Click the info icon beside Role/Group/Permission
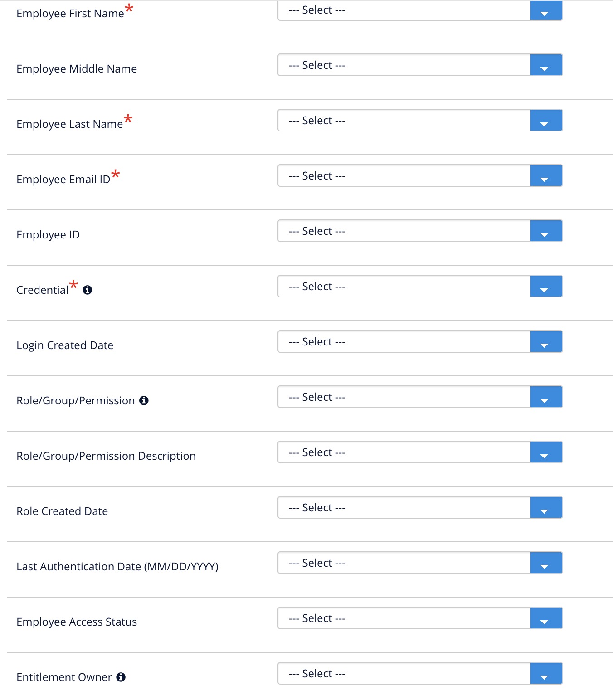Screen dimensions: 613x700 click(144, 400)
